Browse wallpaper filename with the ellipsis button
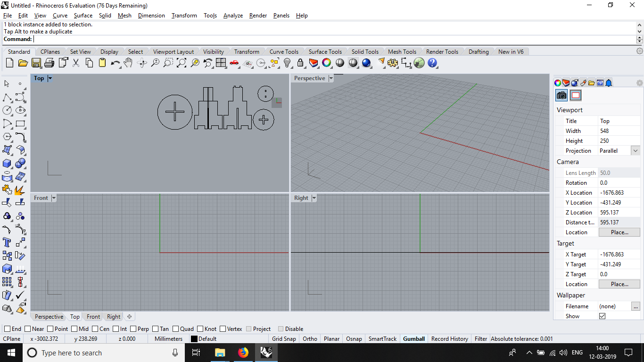Image resolution: width=644 pixels, height=362 pixels. pyautogui.click(x=636, y=306)
